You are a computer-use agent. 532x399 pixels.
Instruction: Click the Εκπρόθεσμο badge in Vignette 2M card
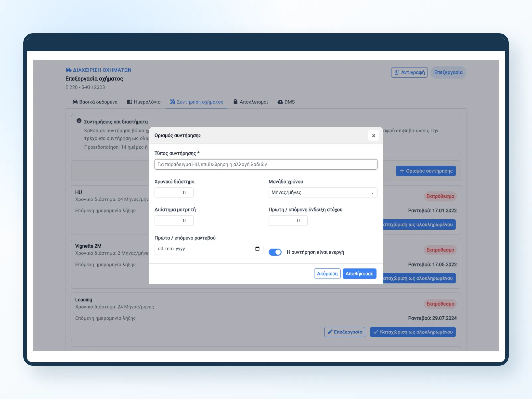click(x=440, y=250)
